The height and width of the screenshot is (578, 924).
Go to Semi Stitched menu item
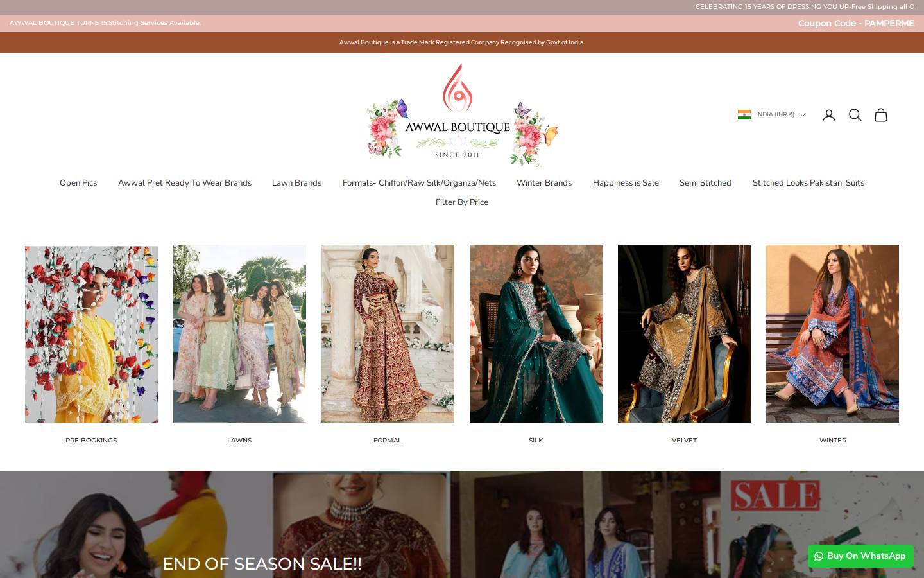tap(705, 183)
